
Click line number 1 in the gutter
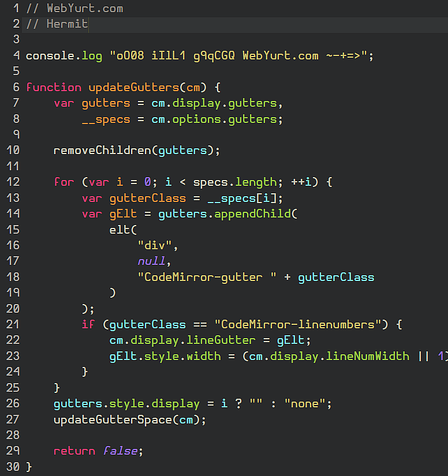16,8
